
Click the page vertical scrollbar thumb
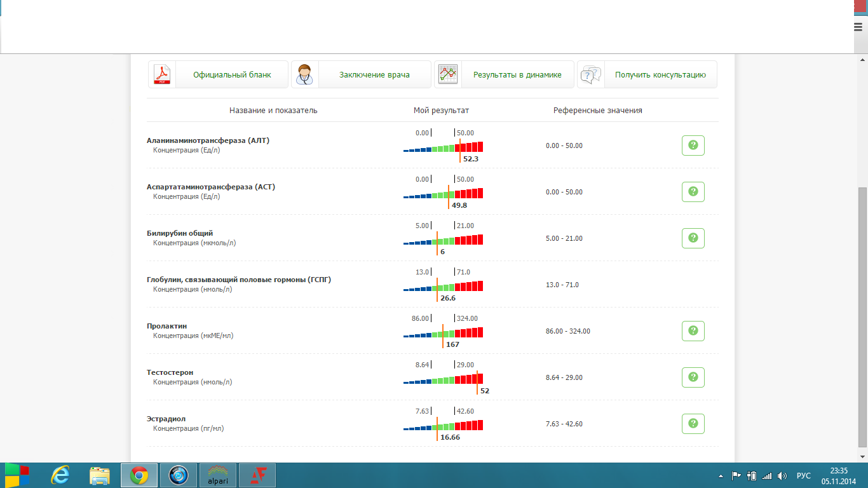point(862,318)
